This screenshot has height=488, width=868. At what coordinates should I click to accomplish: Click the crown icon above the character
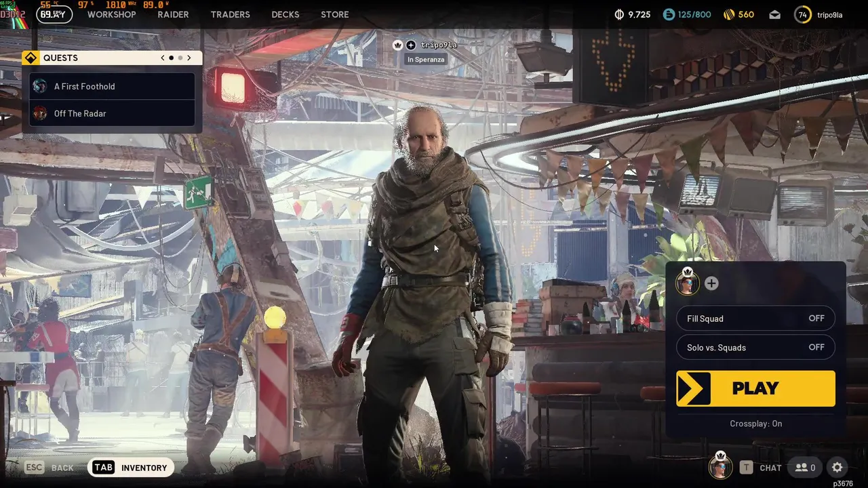[x=398, y=45]
